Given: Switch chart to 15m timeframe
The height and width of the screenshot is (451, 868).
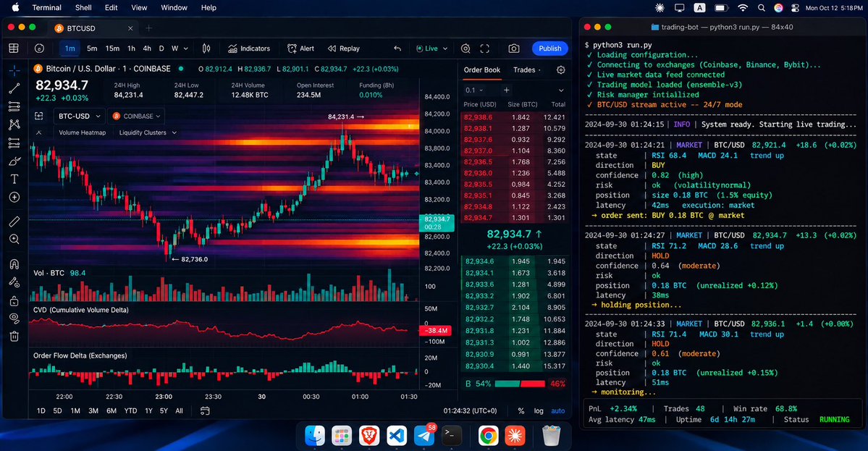Looking at the screenshot, I should tap(112, 49).
